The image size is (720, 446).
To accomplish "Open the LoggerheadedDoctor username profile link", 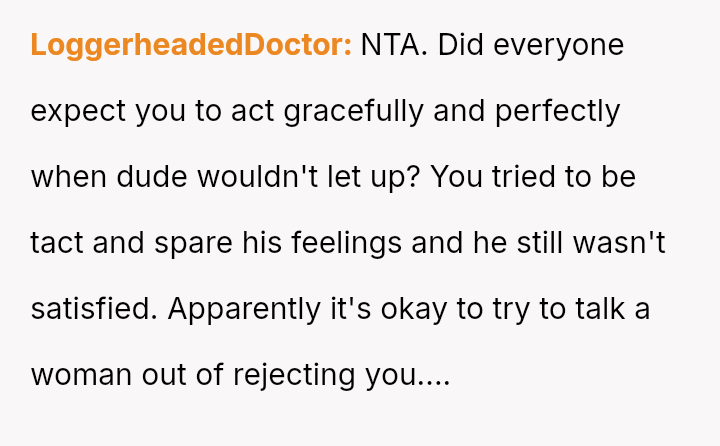I will [x=191, y=45].
